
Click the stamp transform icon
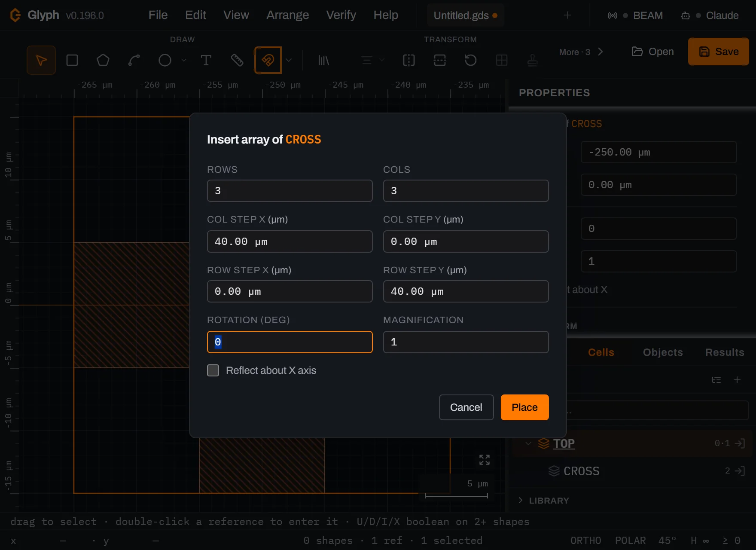click(x=533, y=60)
